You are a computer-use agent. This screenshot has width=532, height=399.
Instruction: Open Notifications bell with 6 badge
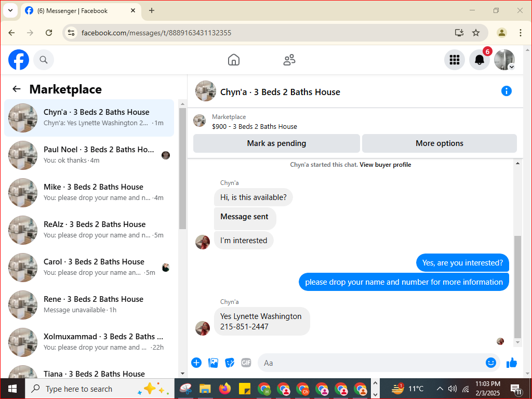480,60
